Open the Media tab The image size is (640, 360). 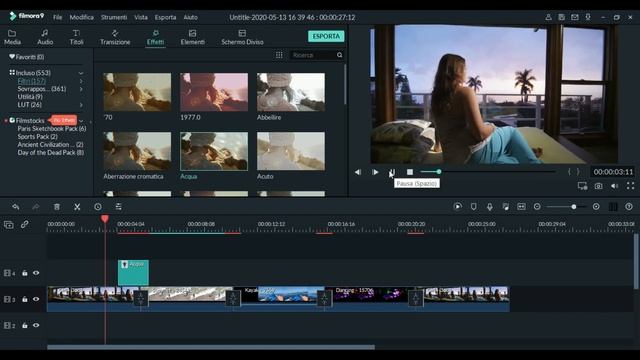click(12, 37)
